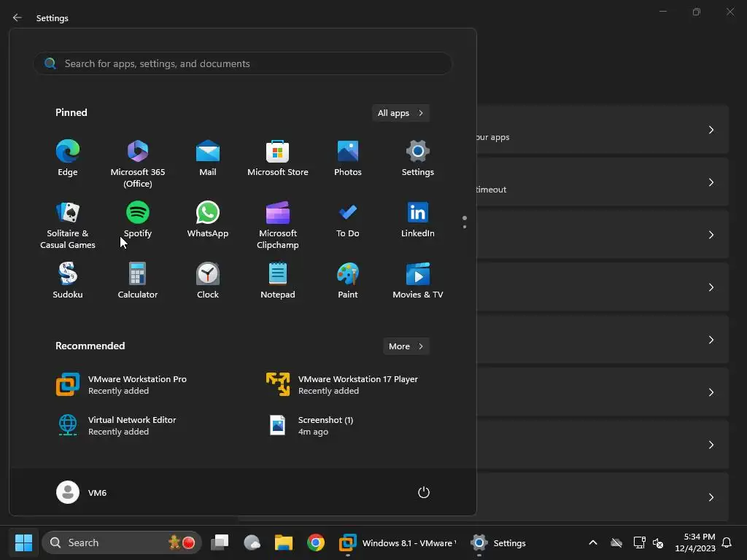Screen dimensions: 747x560
Task: Open the VM6 user account menu
Action: 82,492
